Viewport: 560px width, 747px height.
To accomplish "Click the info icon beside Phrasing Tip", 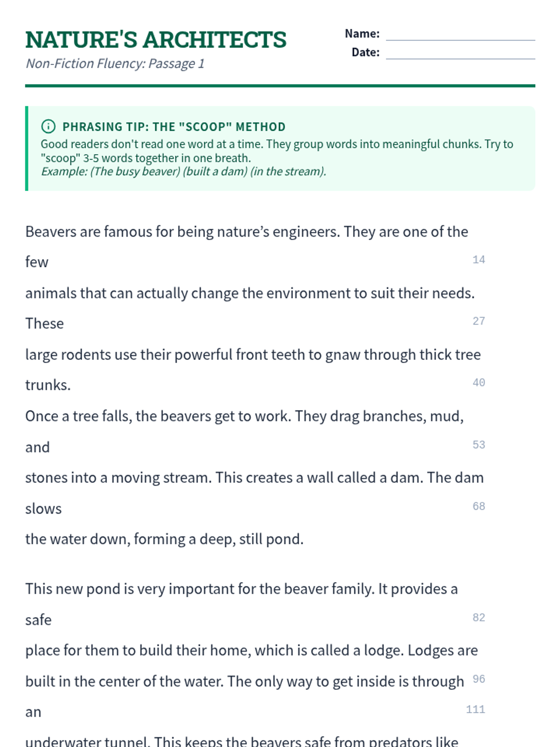I will (x=48, y=127).
